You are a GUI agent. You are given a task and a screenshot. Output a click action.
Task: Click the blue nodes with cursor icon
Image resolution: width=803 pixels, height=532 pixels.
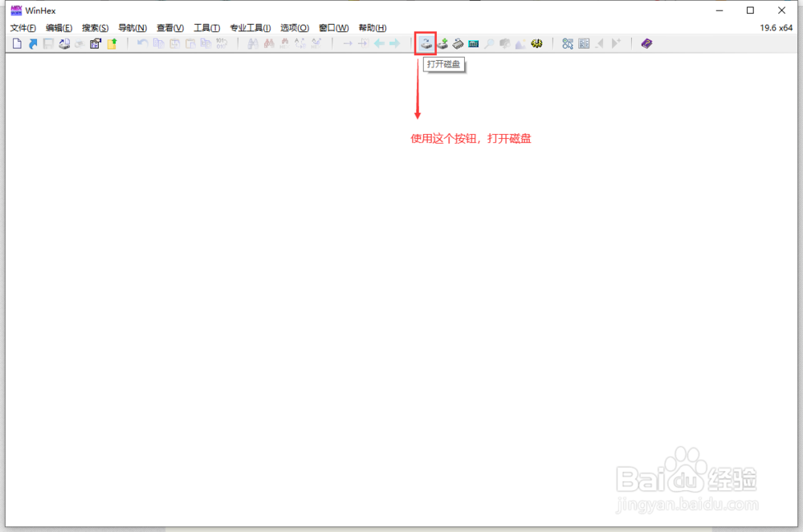(568, 44)
